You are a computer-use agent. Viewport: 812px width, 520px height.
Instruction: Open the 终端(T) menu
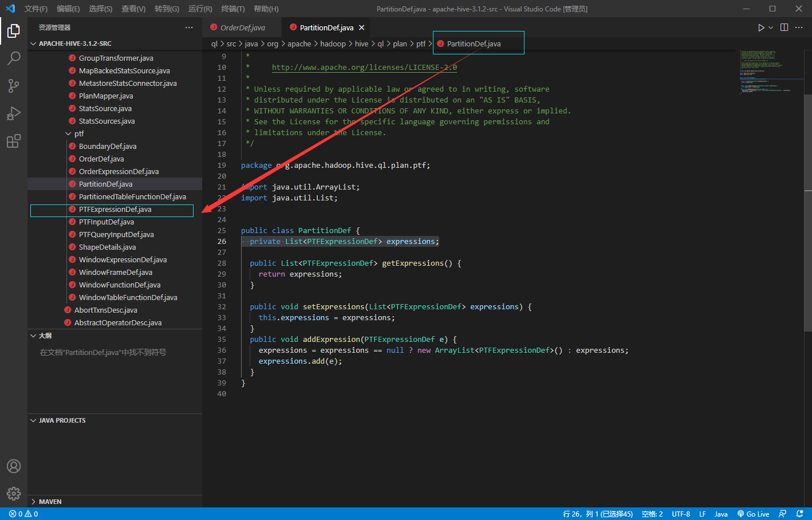pos(233,9)
